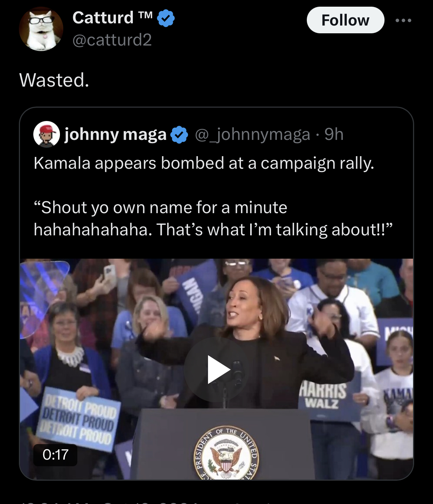Select the "Wasted." post text
This screenshot has height=504, width=433.
[x=54, y=80]
